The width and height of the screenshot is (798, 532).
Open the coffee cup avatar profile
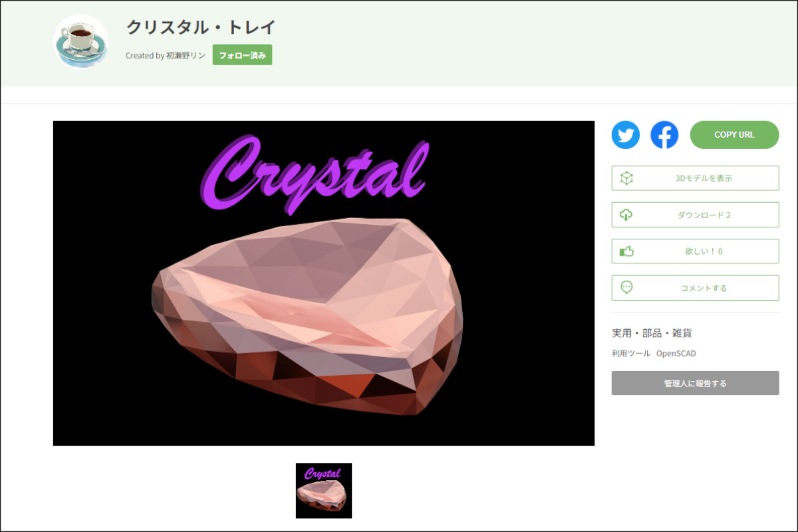coord(81,41)
